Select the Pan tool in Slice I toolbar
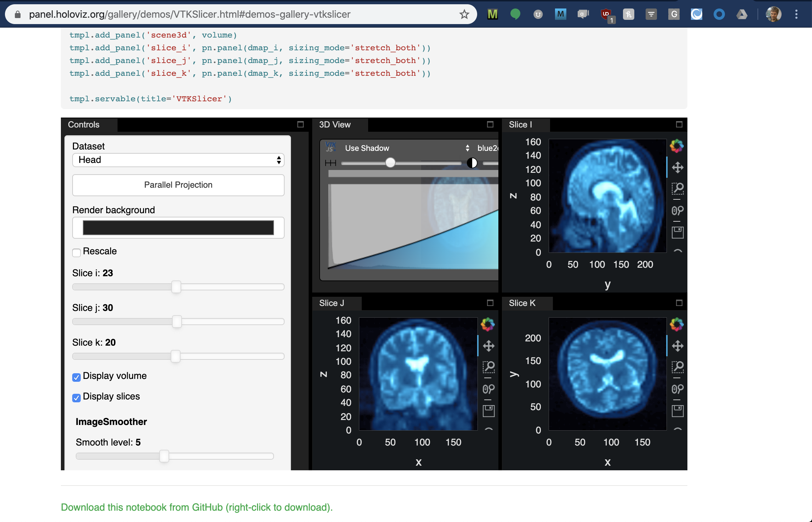This screenshot has height=522, width=812. click(678, 167)
